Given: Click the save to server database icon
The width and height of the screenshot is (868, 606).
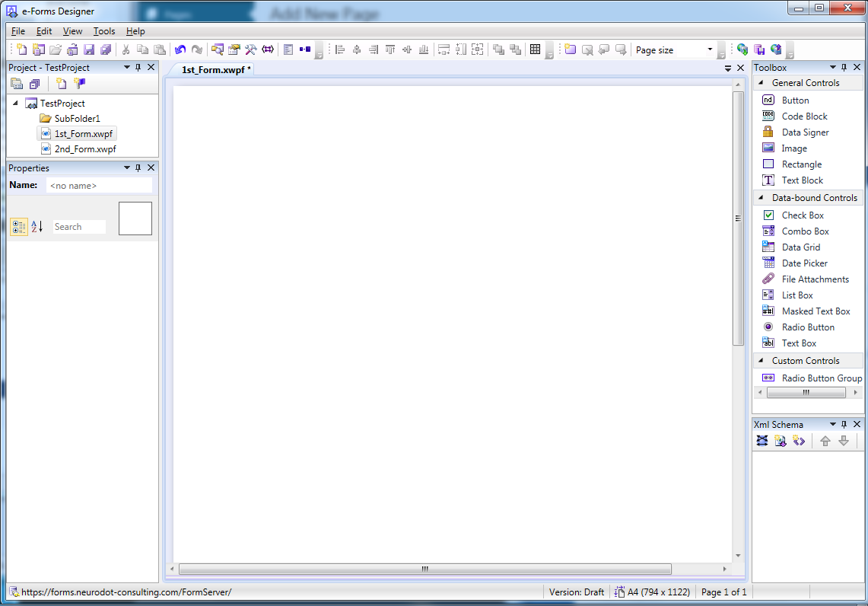Looking at the screenshot, I should (x=759, y=49).
